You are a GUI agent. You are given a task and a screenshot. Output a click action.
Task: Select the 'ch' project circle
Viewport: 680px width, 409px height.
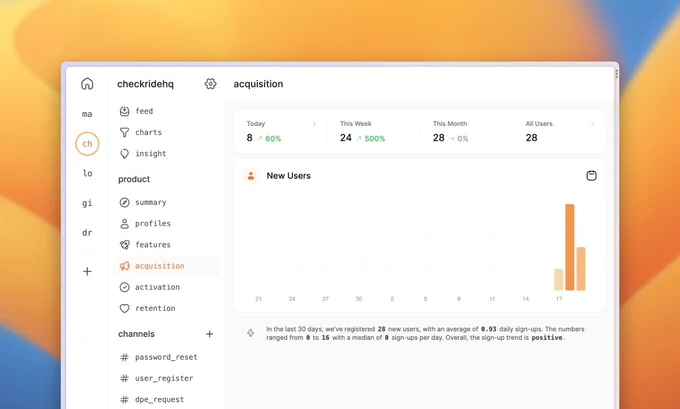pyautogui.click(x=87, y=144)
